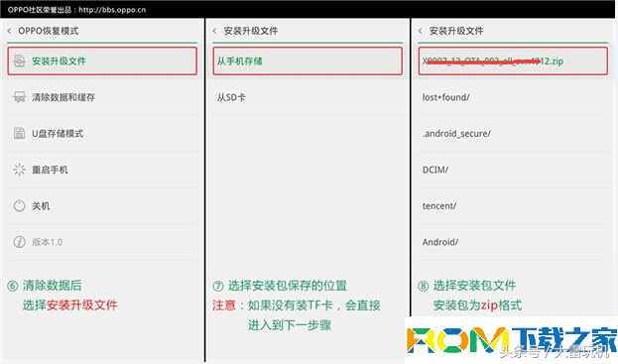Select 安装升级文件 menu entry
This screenshot has width=618, height=364.
pos(102,61)
